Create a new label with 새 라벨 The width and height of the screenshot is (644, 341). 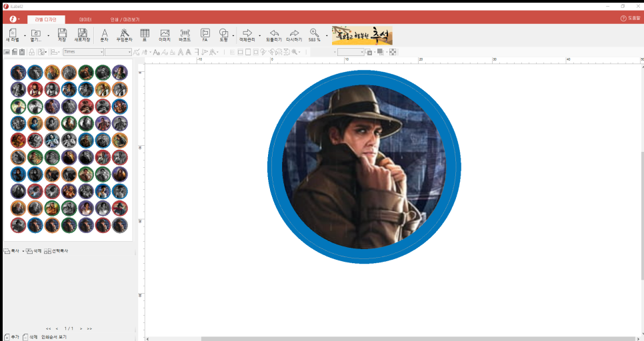(12, 35)
